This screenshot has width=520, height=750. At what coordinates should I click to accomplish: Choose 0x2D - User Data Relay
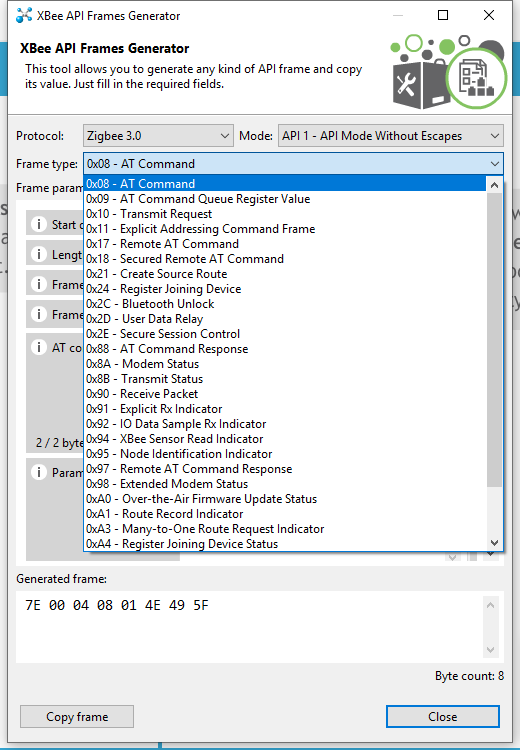(285, 319)
